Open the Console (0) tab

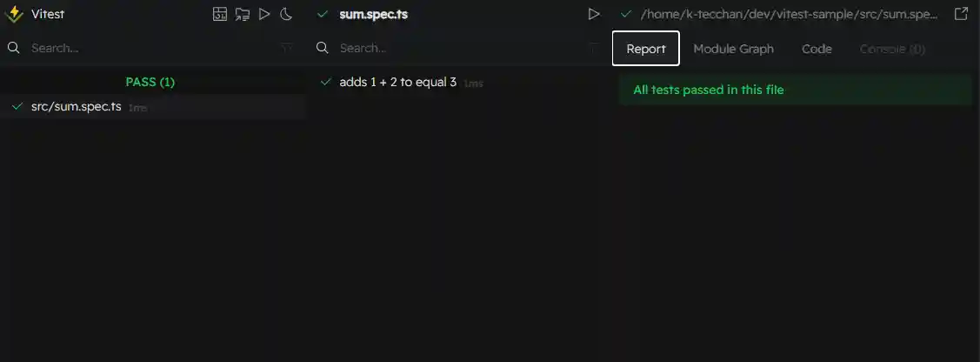892,49
